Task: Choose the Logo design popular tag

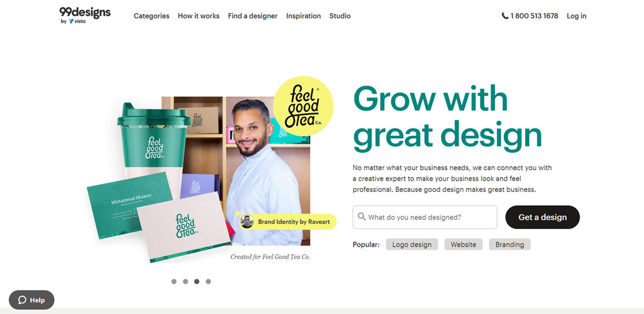Action: click(412, 245)
